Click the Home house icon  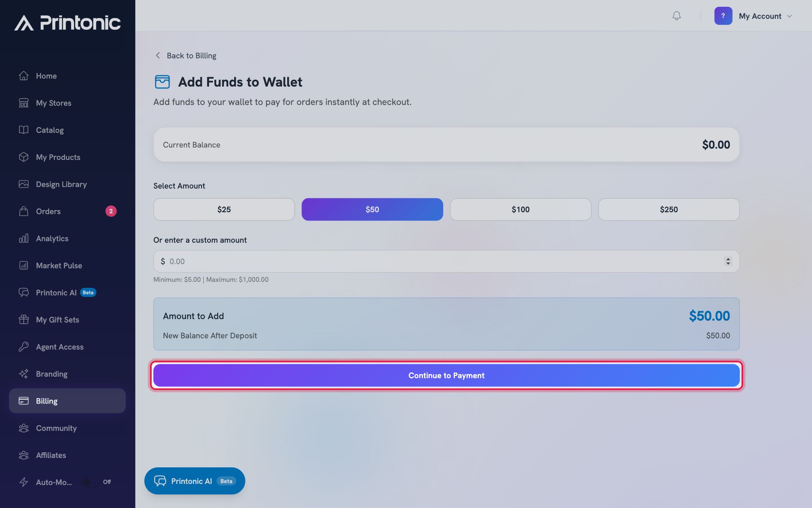pos(24,76)
